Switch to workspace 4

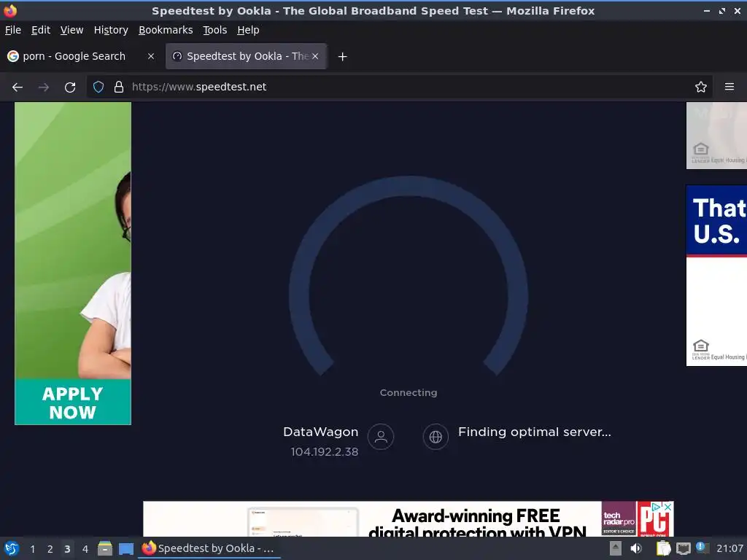click(85, 549)
